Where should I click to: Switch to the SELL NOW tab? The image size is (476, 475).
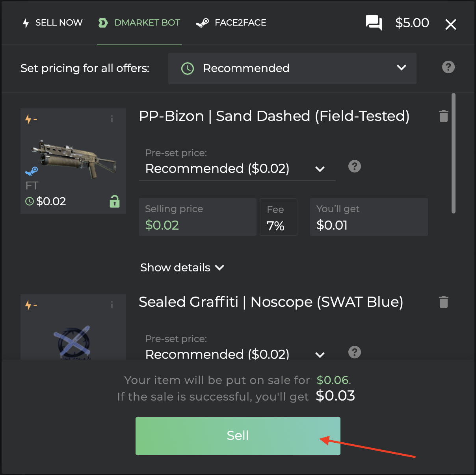point(52,23)
